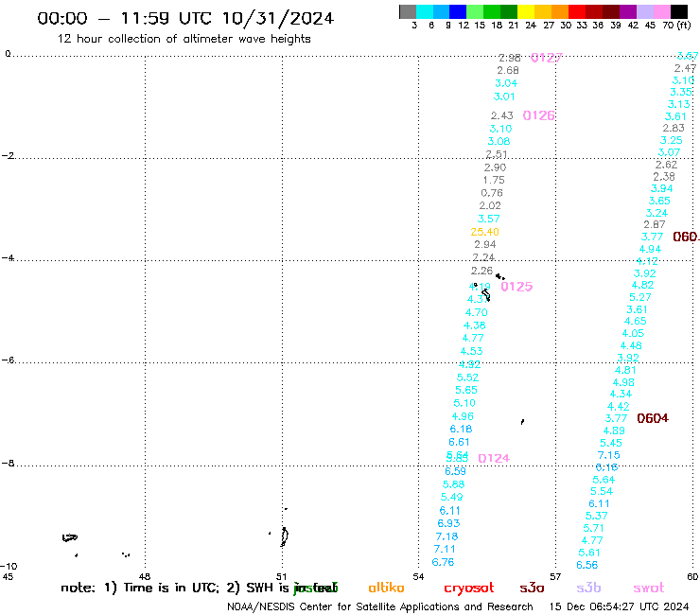Click the bright red legend swatch

(577, 11)
